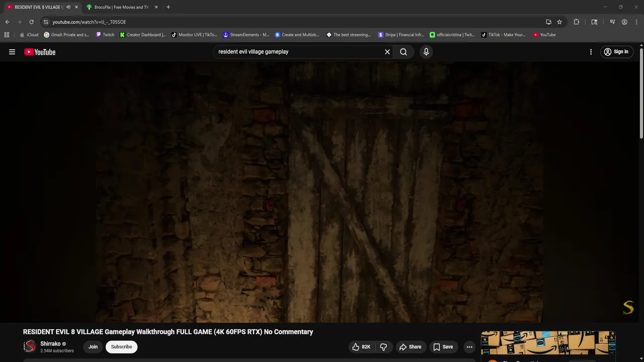The width and height of the screenshot is (644, 362).
Task: View site information icon in address bar
Action: coord(46,22)
